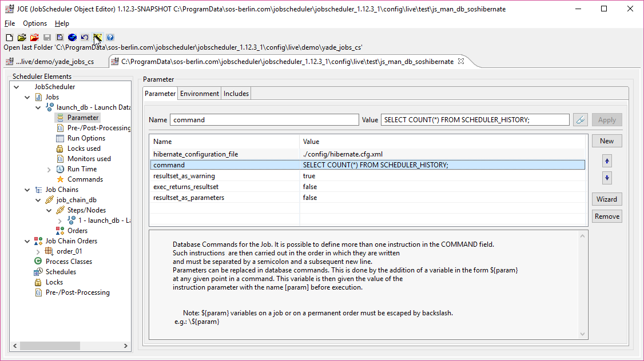Viewport: 644px width, 361px height.
Task: Click the Schedules calendar-clock icon
Action: [x=38, y=271]
